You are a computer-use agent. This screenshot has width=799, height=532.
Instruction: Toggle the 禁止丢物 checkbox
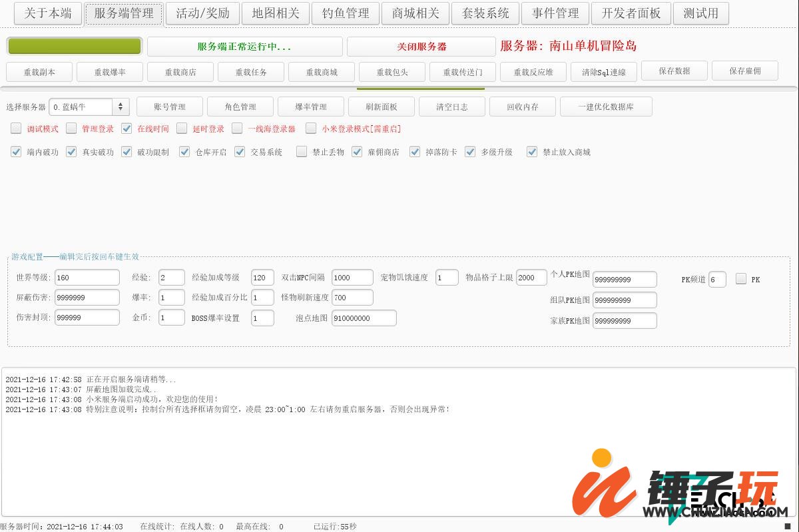(302, 152)
